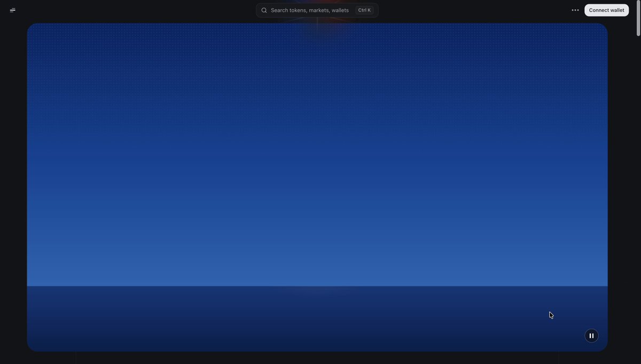Click the Ctrl K shortcut badge
Image resolution: width=641 pixels, height=364 pixels.
click(364, 10)
